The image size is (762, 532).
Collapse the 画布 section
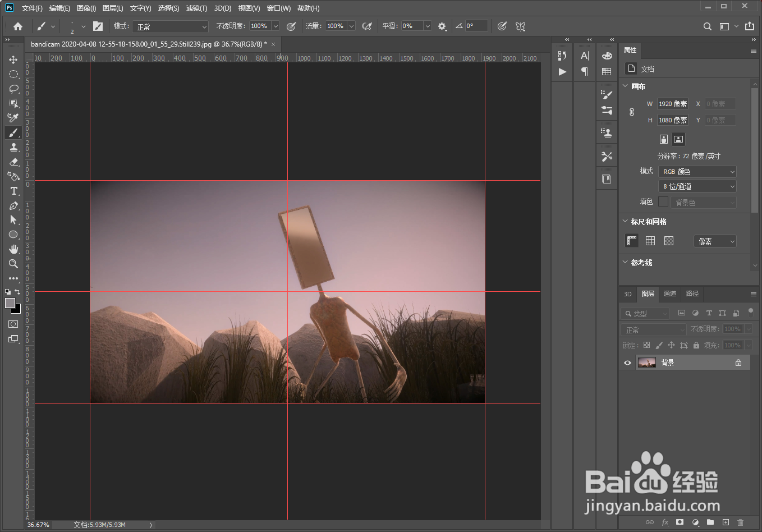626,86
